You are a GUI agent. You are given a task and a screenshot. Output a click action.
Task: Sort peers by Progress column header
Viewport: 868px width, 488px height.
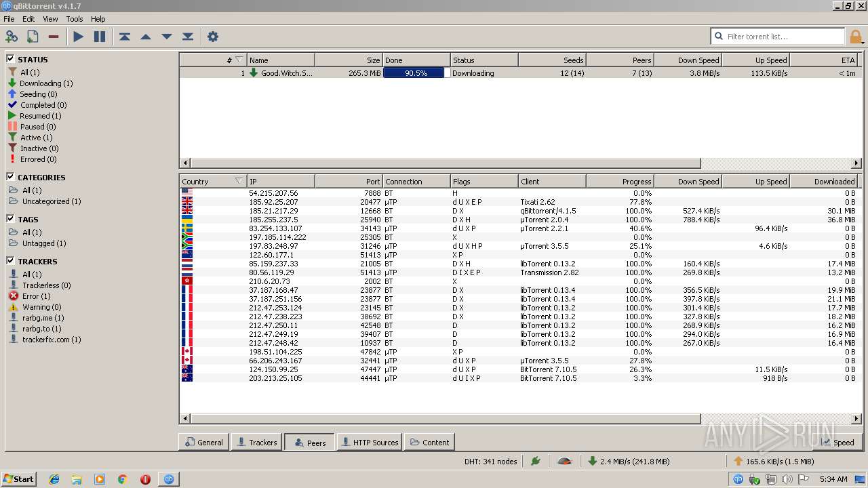tap(620, 182)
